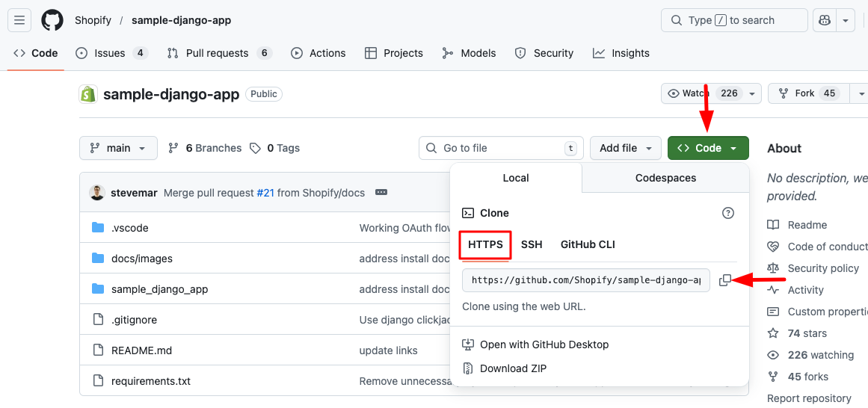This screenshot has height=408, width=868.
Task: Open the Add file dropdown
Action: tap(626, 148)
